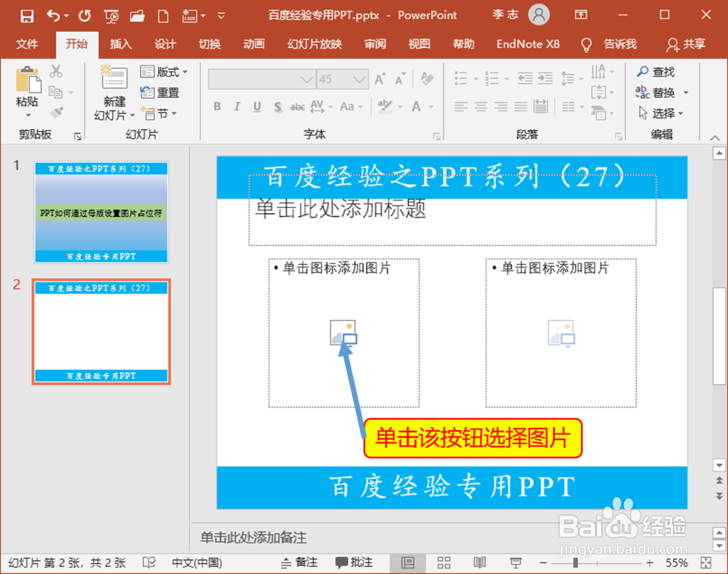The width and height of the screenshot is (728, 574).
Task: Click the Paste clipboard icon
Action: 28,80
